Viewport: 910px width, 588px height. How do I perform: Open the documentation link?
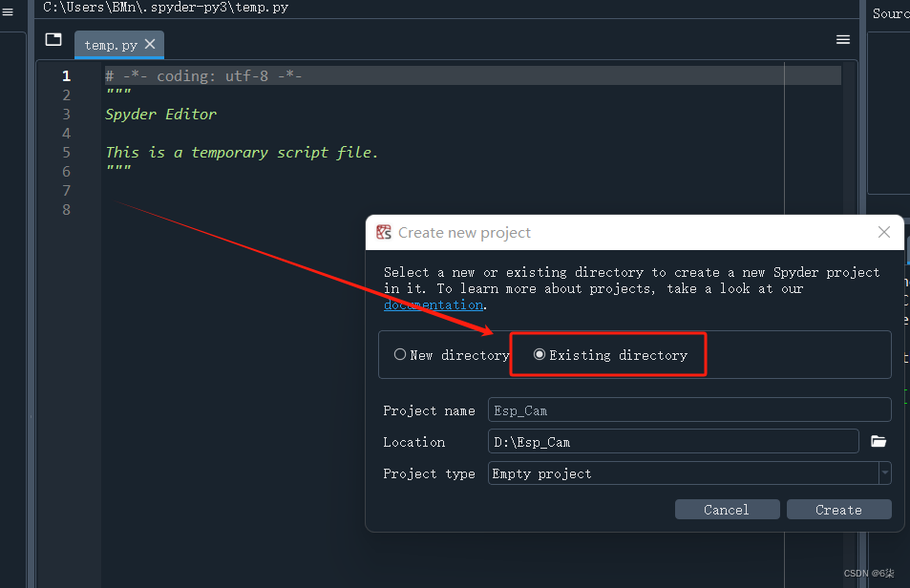[x=434, y=305]
